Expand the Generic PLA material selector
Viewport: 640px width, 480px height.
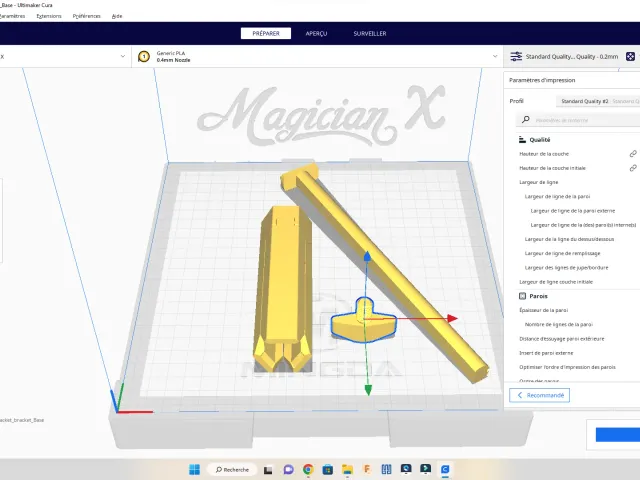pyautogui.click(x=317, y=56)
